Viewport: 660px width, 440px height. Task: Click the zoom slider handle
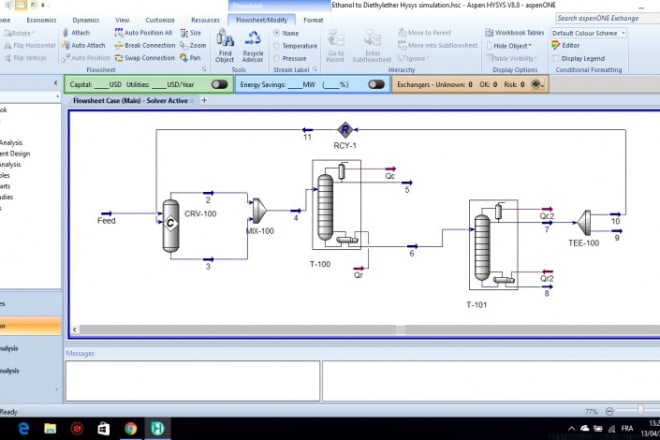click(640, 410)
